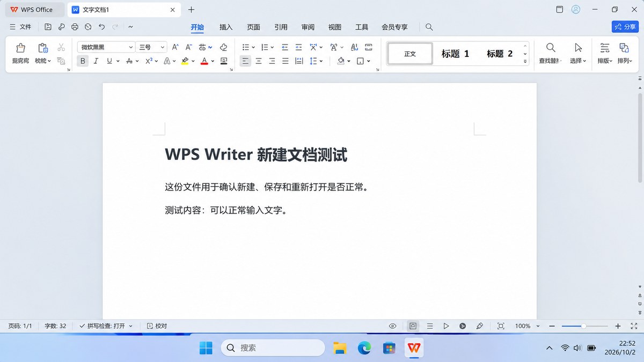The height and width of the screenshot is (362, 644).
Task: Click the save icon in quick toolbar
Action: [x=48, y=27]
